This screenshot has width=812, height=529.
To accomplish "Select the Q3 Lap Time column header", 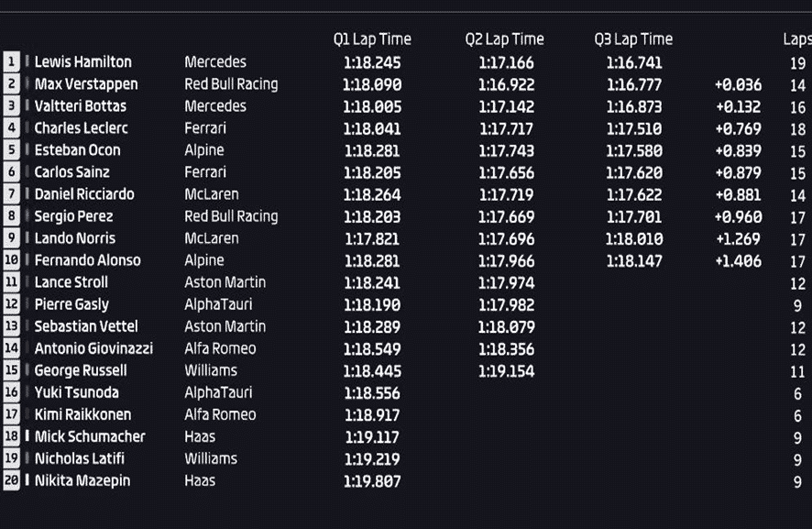I will click(634, 39).
